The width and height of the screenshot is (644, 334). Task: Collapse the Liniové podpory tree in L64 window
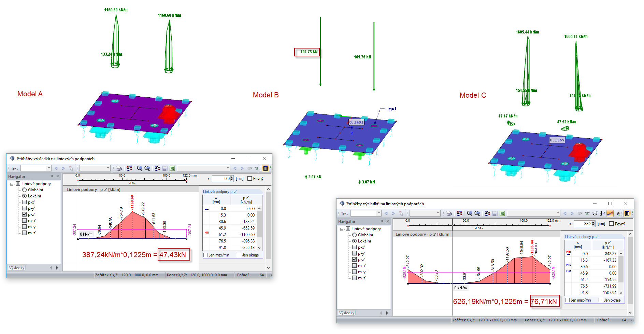(342, 229)
